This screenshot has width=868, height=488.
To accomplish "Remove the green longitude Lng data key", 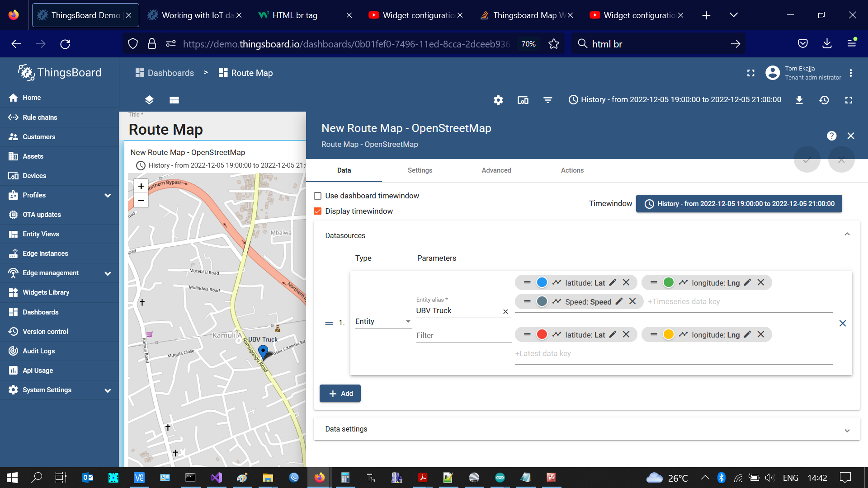I will pos(761,282).
